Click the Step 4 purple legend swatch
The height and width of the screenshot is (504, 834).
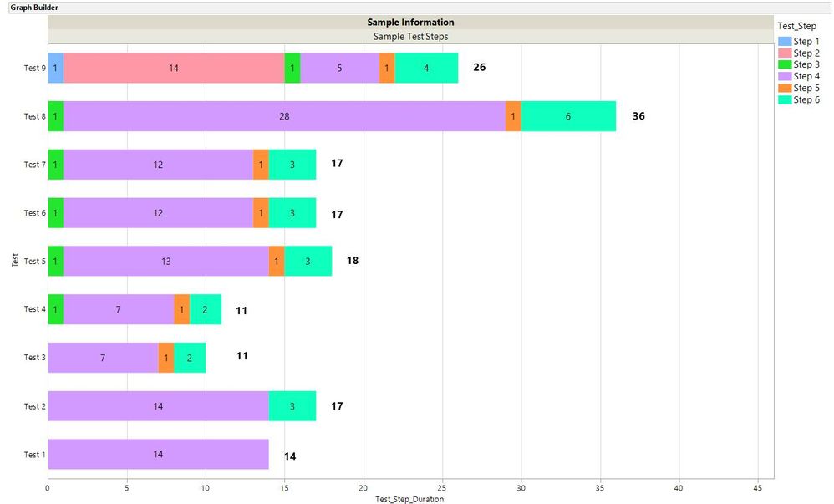(x=785, y=76)
